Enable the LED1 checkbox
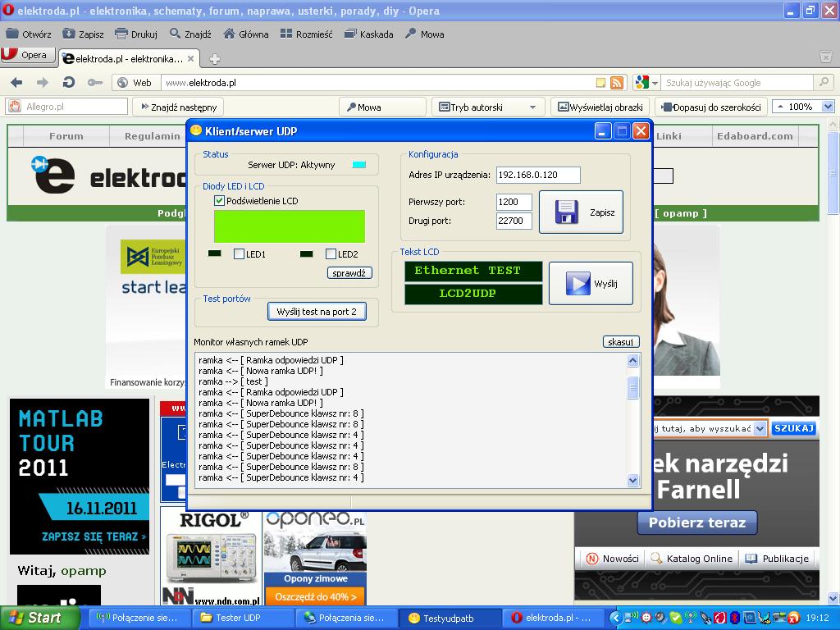Image resolution: width=840 pixels, height=630 pixels. tap(240, 254)
